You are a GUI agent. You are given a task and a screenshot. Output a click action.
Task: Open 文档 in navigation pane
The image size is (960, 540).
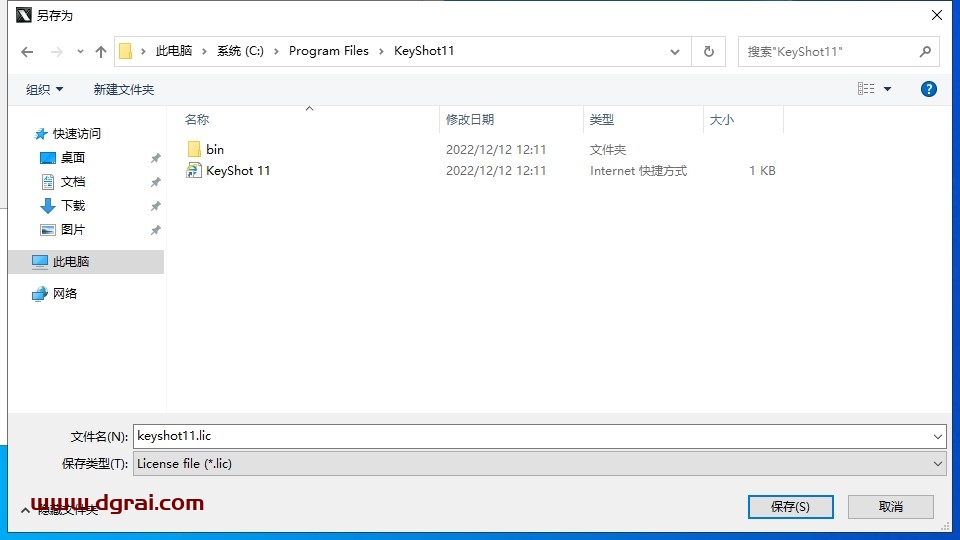73,182
